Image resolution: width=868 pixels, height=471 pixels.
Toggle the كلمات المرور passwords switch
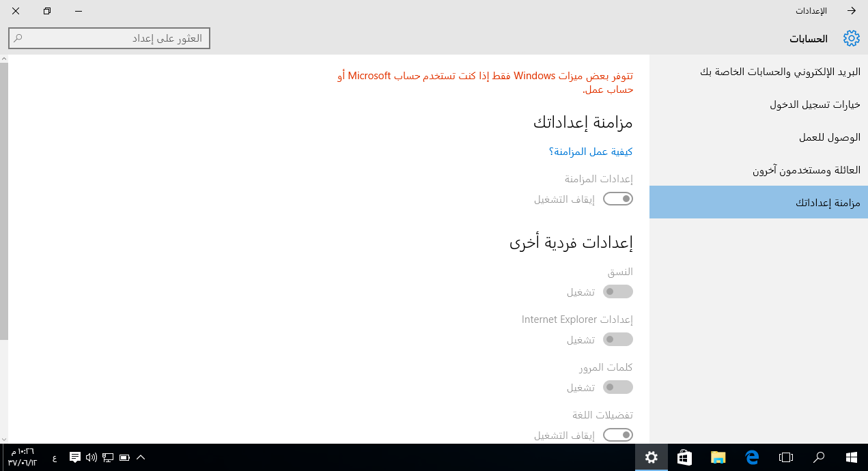coord(618,387)
